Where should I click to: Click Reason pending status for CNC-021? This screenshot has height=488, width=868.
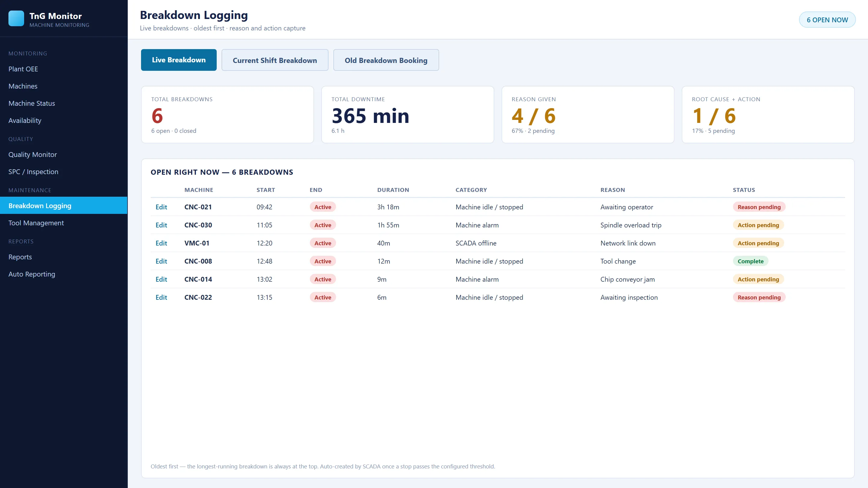pyautogui.click(x=759, y=207)
